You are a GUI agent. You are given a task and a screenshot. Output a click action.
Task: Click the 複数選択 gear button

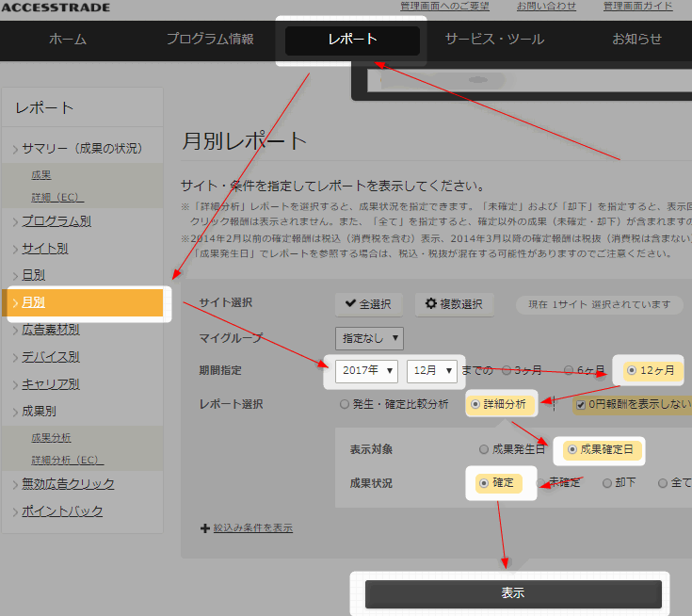pyautogui.click(x=454, y=303)
